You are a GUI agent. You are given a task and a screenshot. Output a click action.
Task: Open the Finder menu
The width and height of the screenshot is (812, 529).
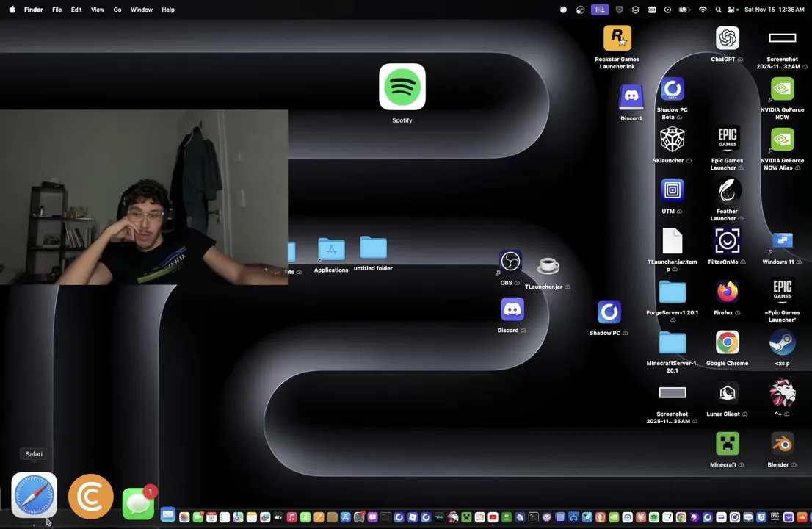coord(34,10)
